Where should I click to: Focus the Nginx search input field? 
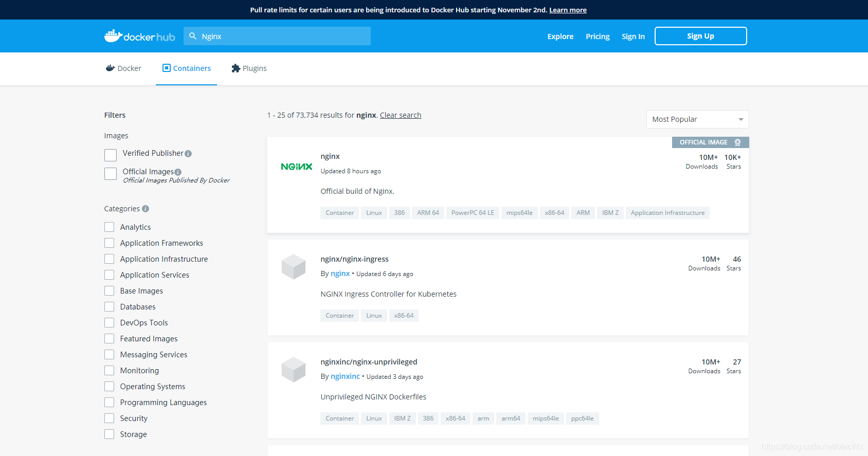(x=277, y=36)
